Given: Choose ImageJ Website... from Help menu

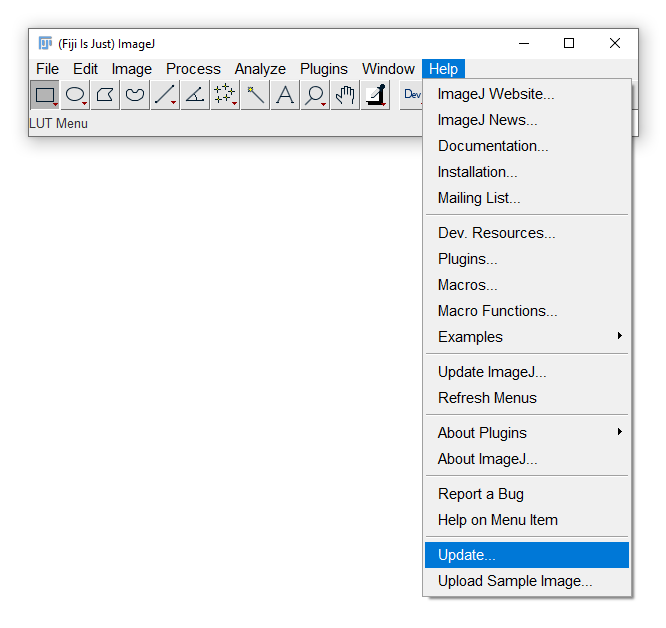Looking at the screenshot, I should 527,94.
